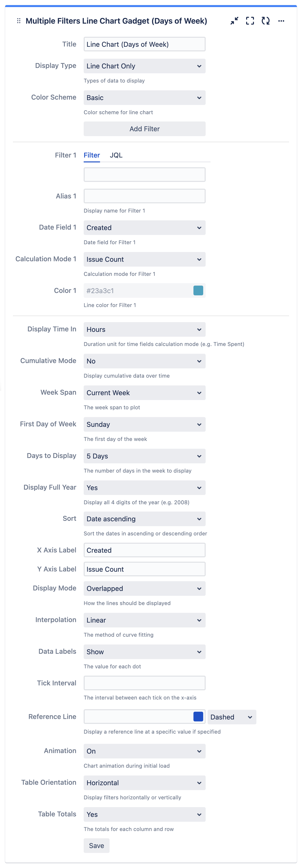This screenshot has height=868, width=302.
Task: Open the Color 1 teal swatch
Action: (x=198, y=290)
